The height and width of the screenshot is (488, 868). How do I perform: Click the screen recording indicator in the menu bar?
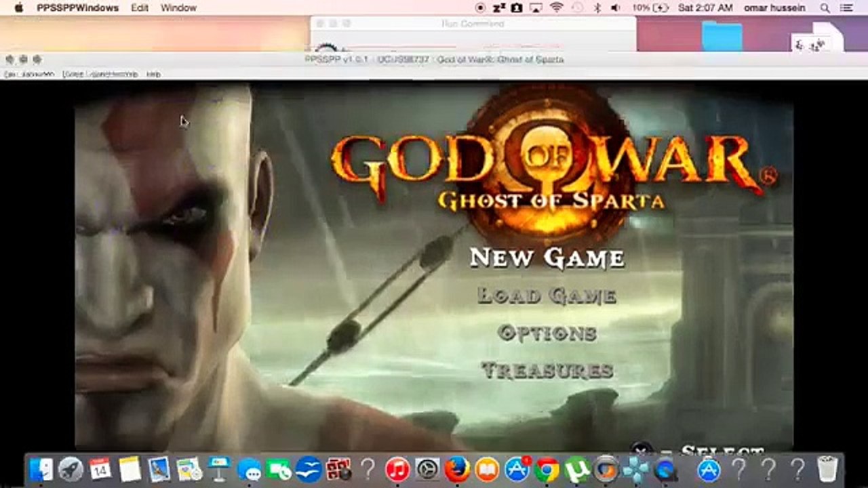pyautogui.click(x=481, y=8)
